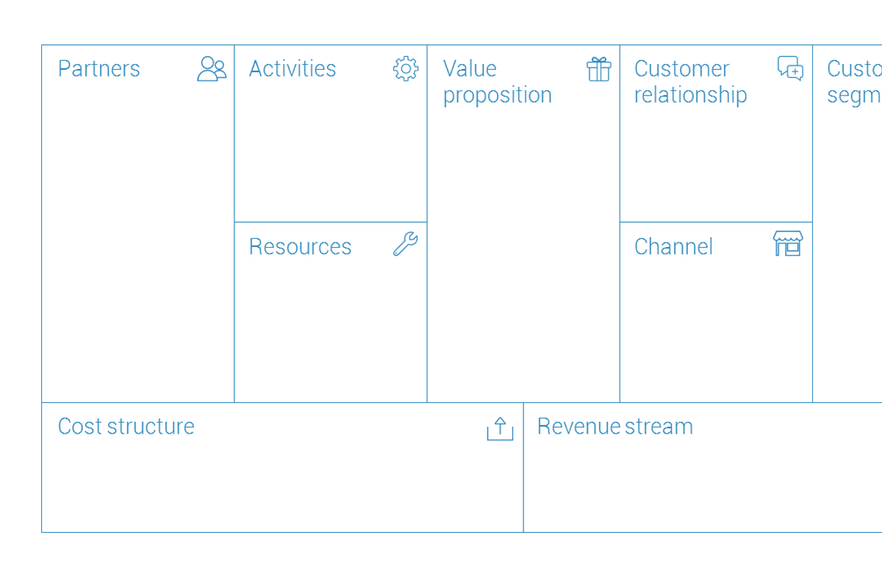Click the Channel storefront icon

tap(788, 243)
